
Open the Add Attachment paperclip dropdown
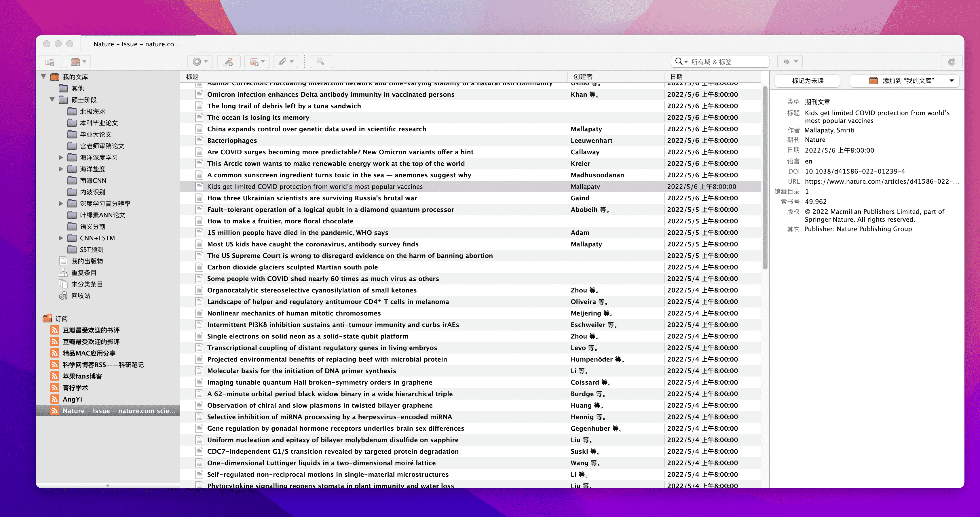(286, 62)
